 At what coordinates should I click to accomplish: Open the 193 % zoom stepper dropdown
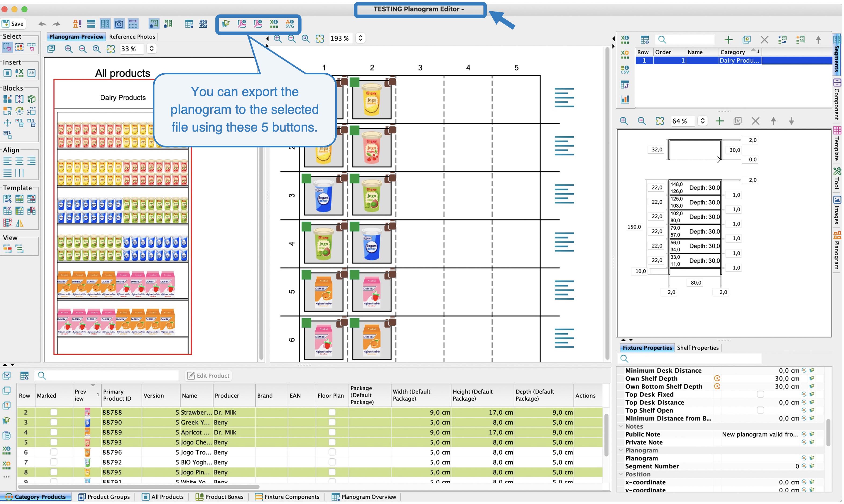pyautogui.click(x=360, y=38)
